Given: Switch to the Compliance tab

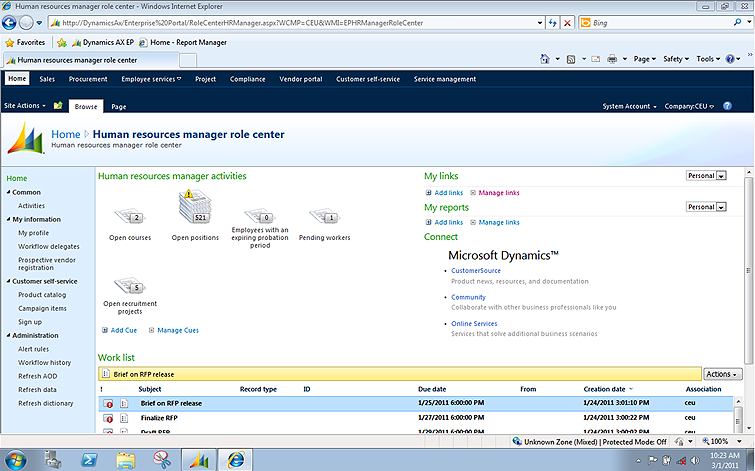Looking at the screenshot, I should tap(247, 79).
